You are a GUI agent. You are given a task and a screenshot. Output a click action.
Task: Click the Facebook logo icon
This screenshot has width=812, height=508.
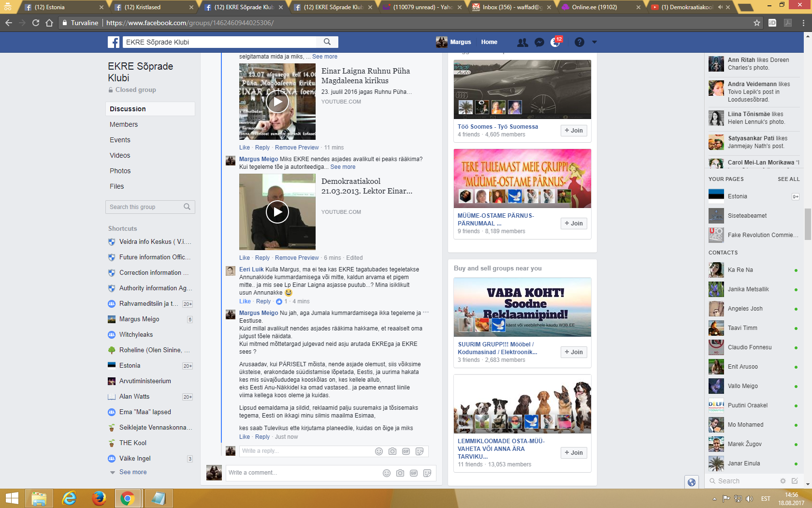(114, 42)
